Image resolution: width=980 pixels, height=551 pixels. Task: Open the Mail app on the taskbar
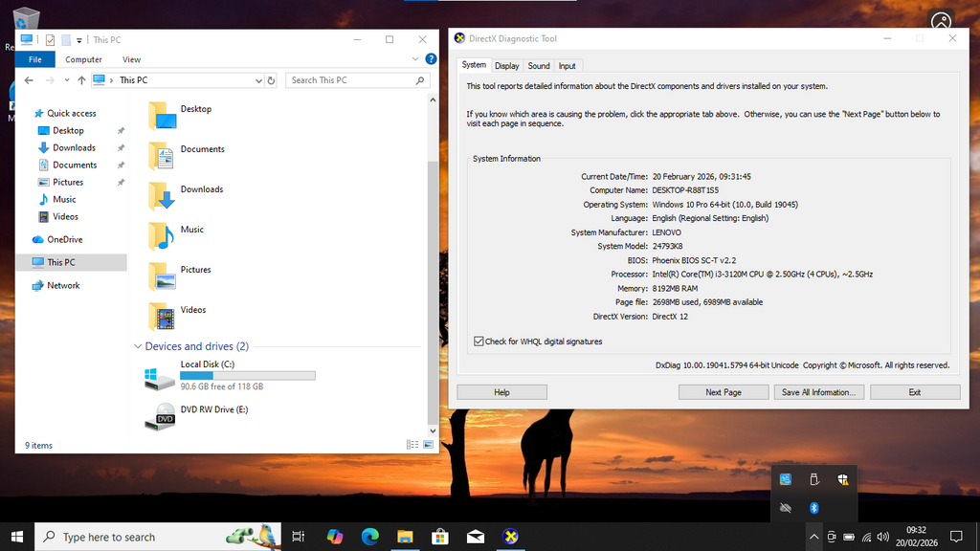pos(475,537)
